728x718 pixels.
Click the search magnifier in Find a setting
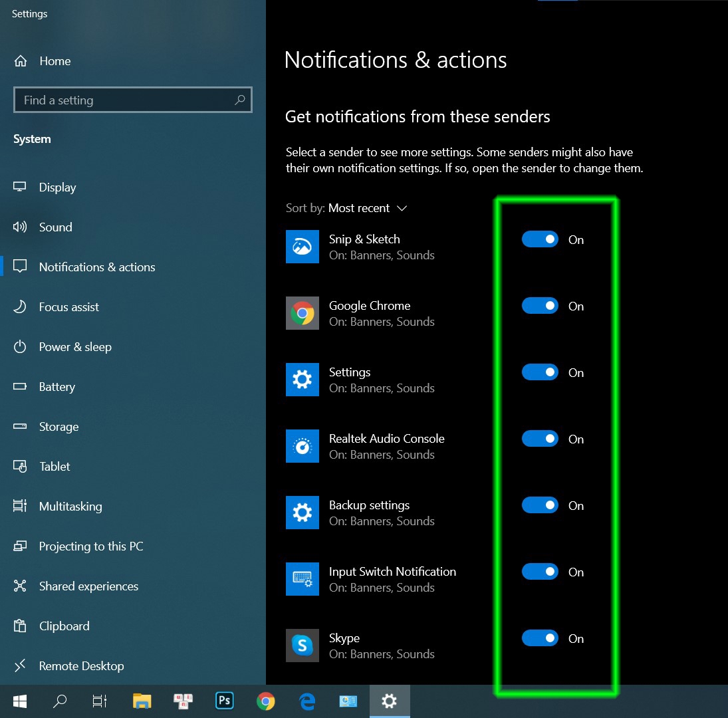(239, 100)
